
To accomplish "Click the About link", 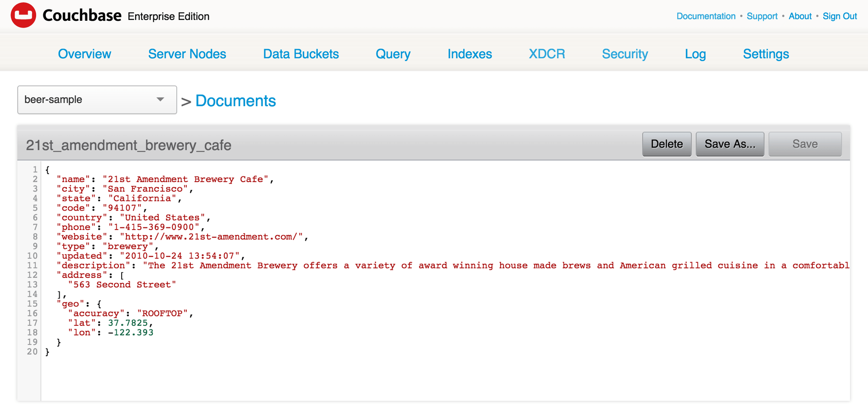I will click(800, 16).
